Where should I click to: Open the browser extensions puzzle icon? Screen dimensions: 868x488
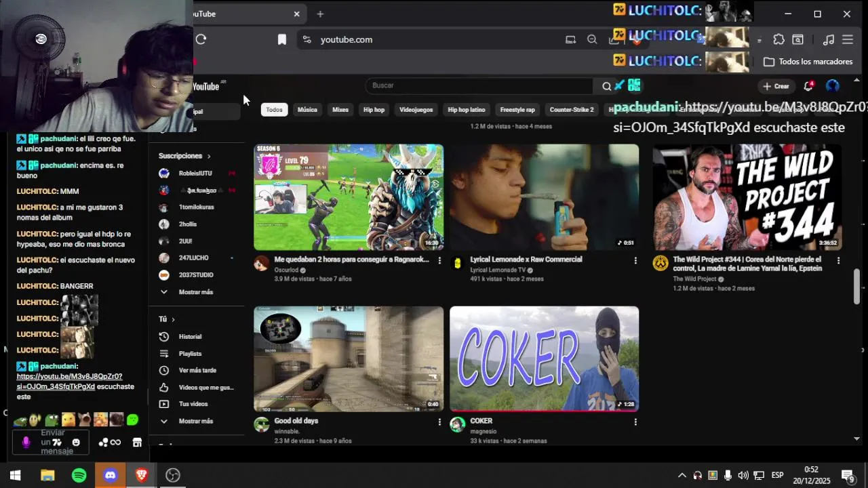coord(778,39)
